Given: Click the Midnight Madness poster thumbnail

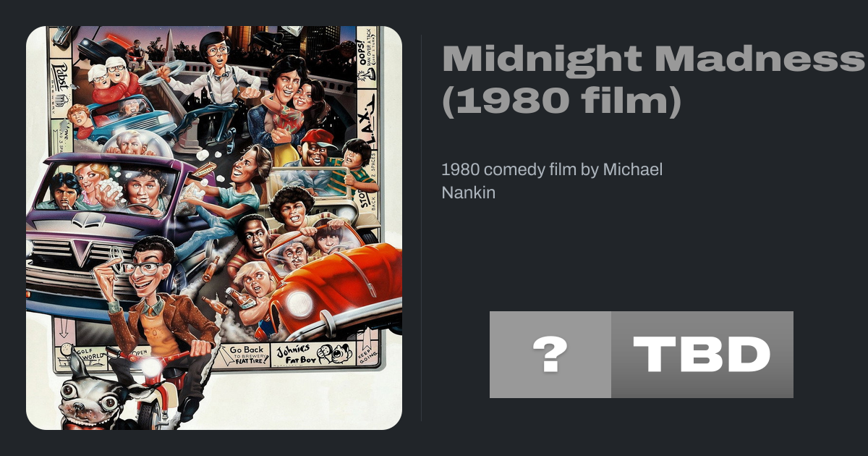Looking at the screenshot, I should 214,228.
